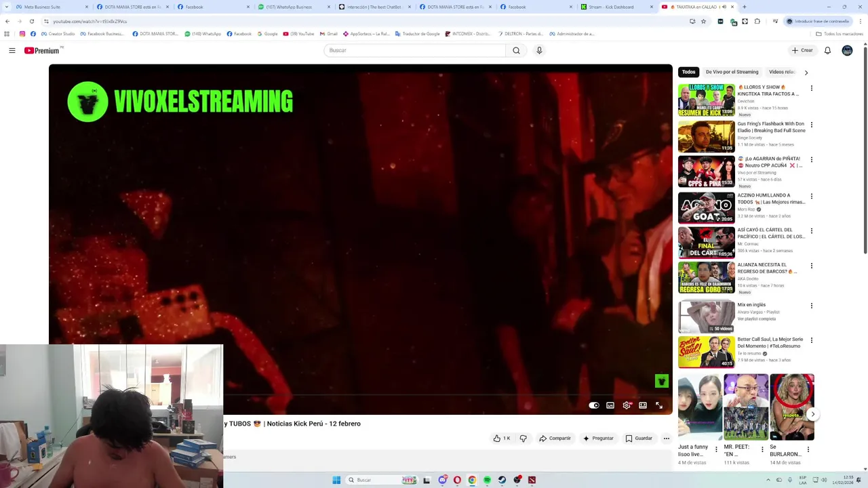Show more filter chips with arrow
Viewport: 868px width, 488px height.
point(806,72)
